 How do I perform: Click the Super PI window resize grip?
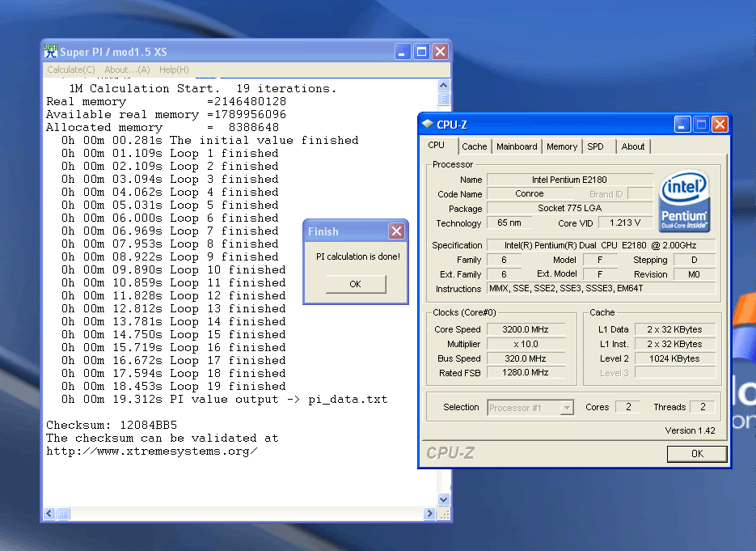[x=444, y=514]
